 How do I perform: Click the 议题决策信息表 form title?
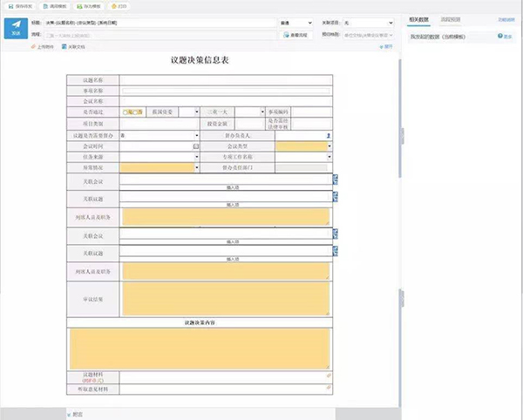(200, 60)
